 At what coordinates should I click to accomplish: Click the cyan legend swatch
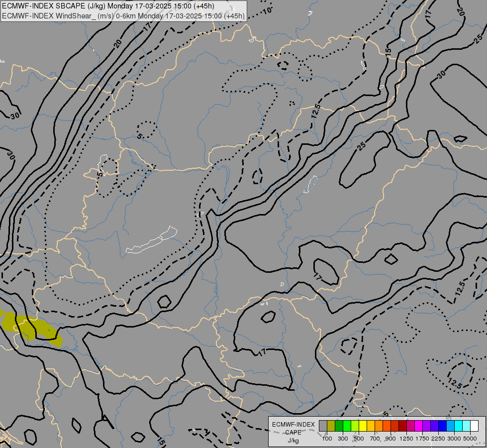pyautogui.click(x=459, y=426)
